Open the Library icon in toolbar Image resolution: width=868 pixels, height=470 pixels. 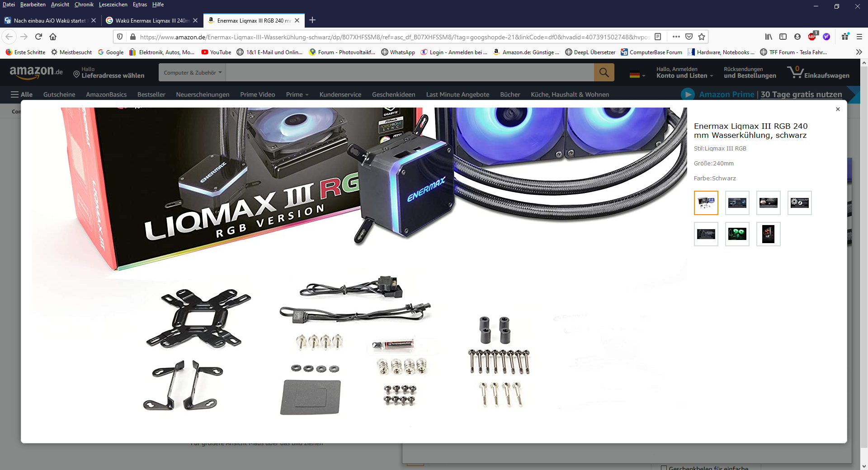(x=769, y=37)
